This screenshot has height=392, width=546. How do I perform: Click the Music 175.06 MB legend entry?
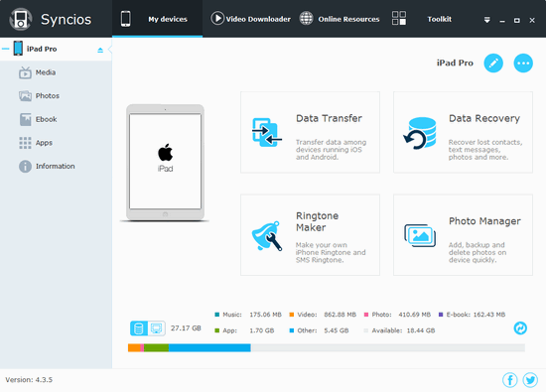pos(248,315)
